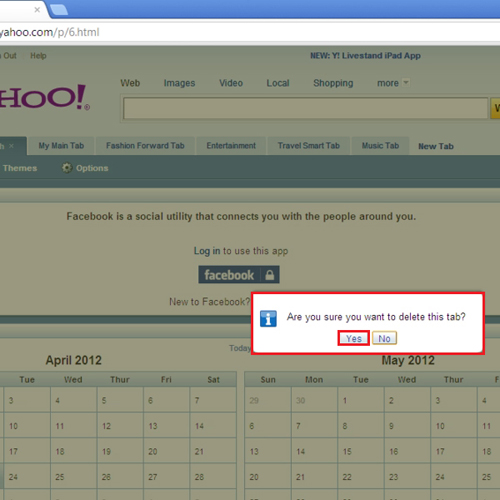The height and width of the screenshot is (500, 500).
Task: Select May 9 in the calendar
Action: click(x=407, y=425)
